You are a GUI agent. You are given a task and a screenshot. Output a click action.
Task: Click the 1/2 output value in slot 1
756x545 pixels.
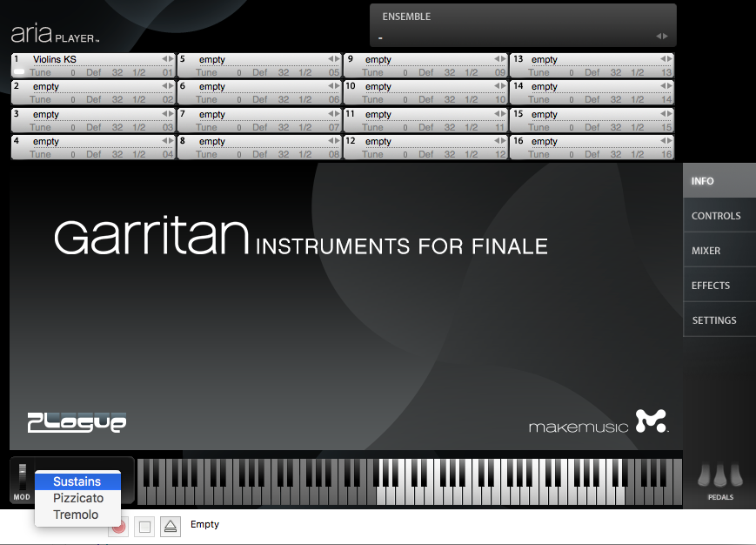pyautogui.click(x=139, y=73)
